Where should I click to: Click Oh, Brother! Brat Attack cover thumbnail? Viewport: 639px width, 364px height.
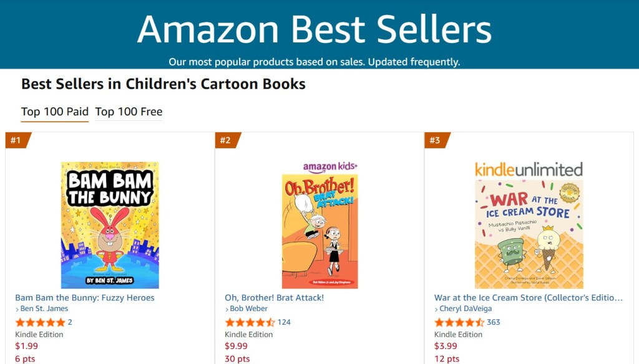319,232
